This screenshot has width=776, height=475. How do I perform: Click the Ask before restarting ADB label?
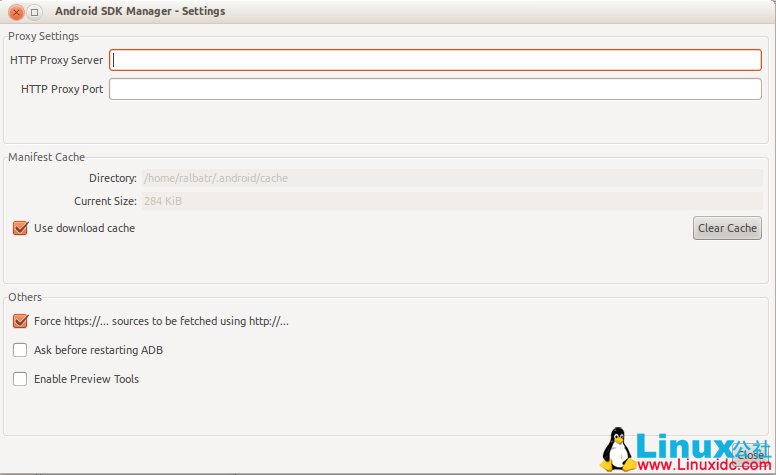(x=98, y=350)
